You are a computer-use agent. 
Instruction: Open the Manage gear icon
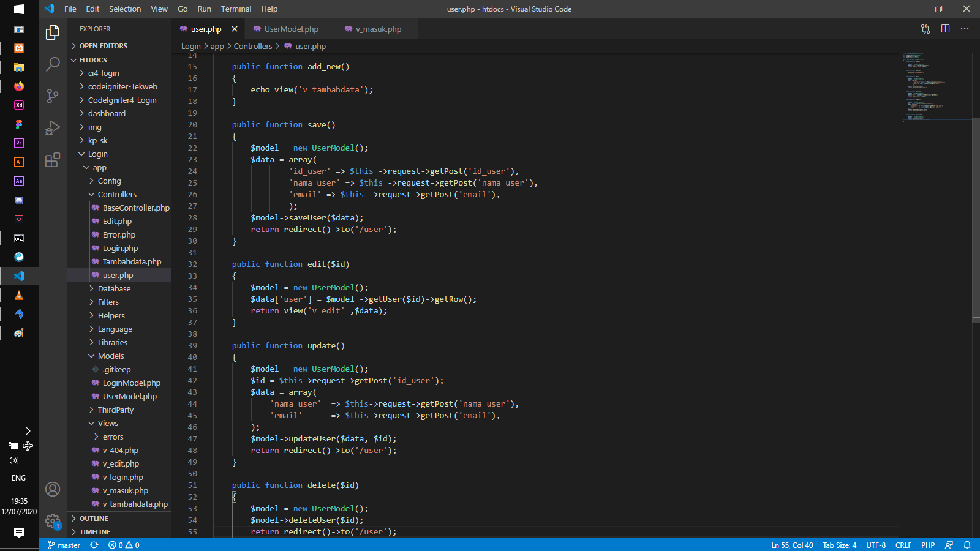53,521
